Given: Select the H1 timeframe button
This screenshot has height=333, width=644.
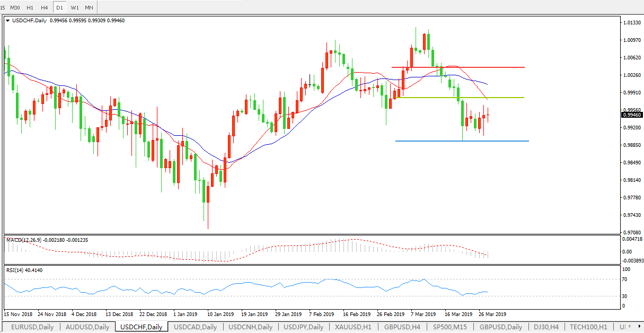Looking at the screenshot, I should coord(30,7).
